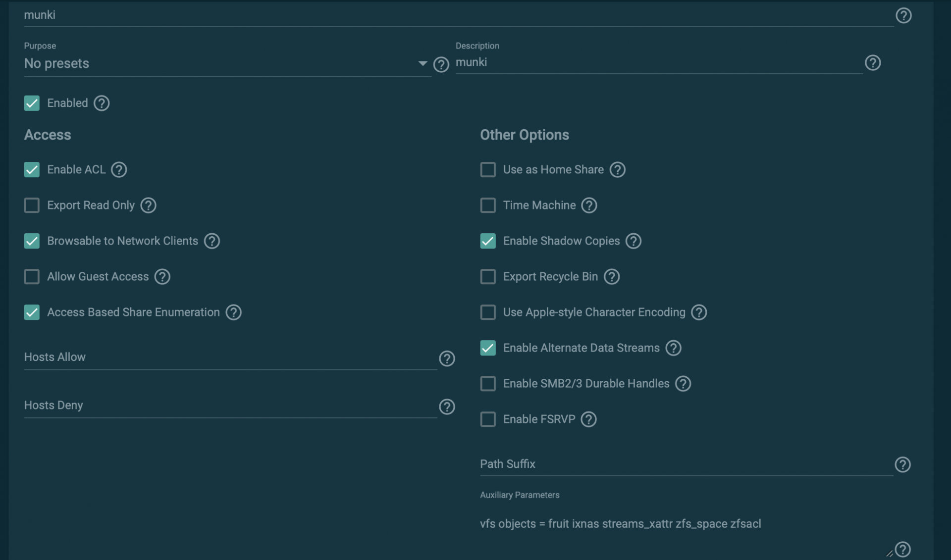The width and height of the screenshot is (951, 560).
Task: Expand the Purpose presets dropdown
Action: pyautogui.click(x=227, y=63)
